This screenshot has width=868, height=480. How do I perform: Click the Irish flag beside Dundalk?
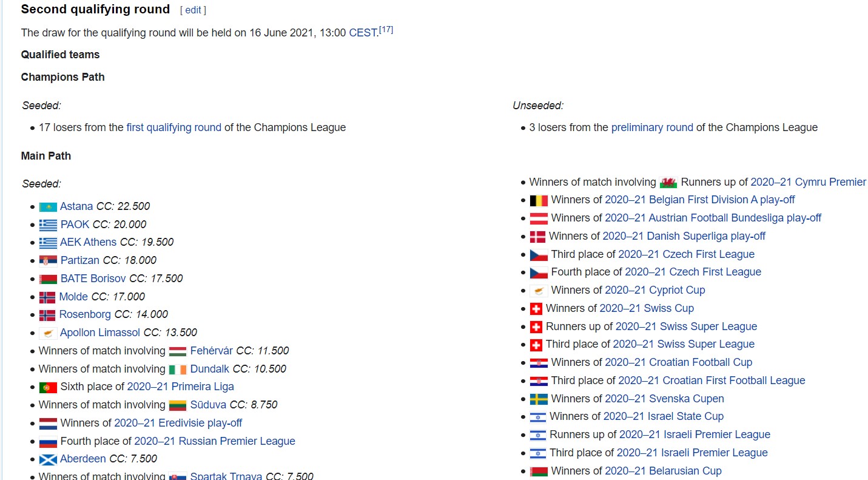pyautogui.click(x=178, y=369)
